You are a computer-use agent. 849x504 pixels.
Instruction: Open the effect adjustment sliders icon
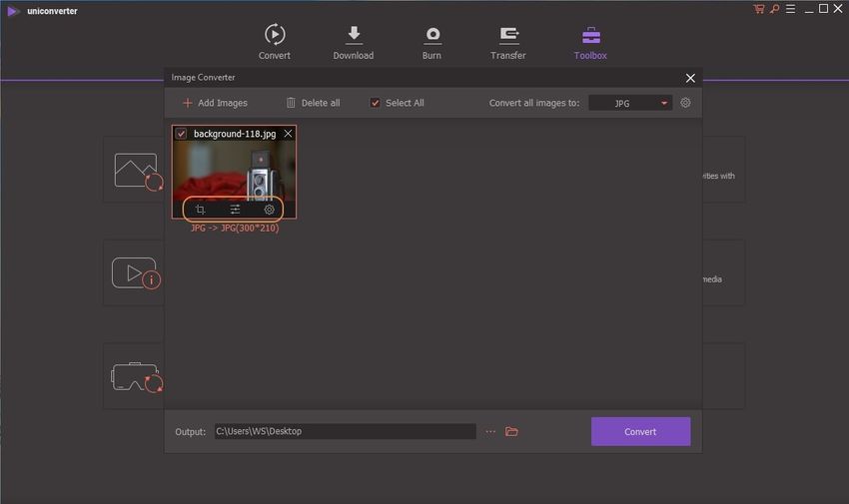click(x=235, y=210)
